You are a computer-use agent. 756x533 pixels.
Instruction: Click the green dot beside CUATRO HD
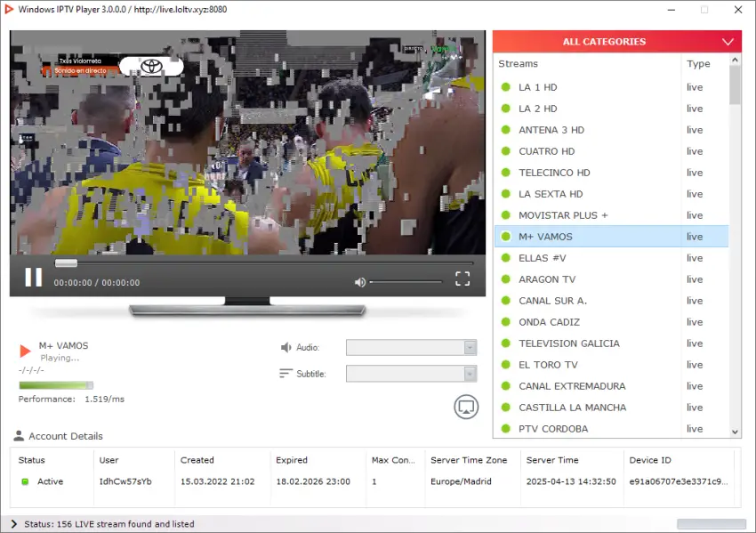tap(506, 151)
